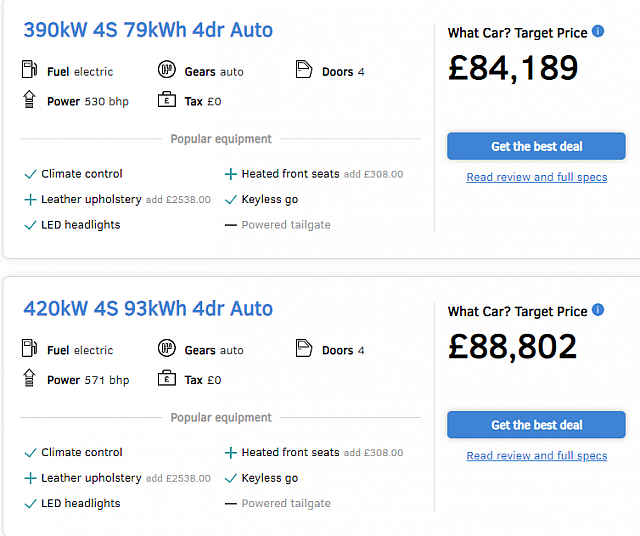Read review and full specs for the 390kW model

537,177
